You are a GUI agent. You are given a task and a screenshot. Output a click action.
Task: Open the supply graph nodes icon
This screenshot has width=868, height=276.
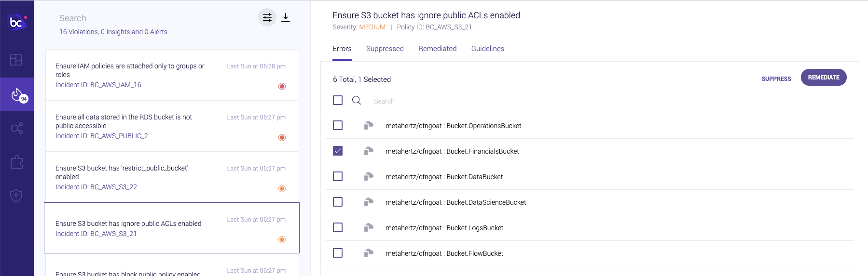coord(17,128)
